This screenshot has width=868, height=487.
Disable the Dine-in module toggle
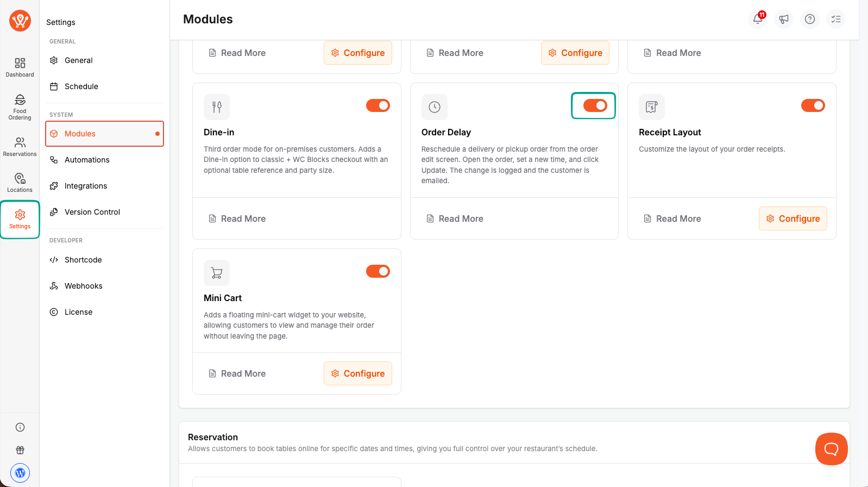(378, 105)
